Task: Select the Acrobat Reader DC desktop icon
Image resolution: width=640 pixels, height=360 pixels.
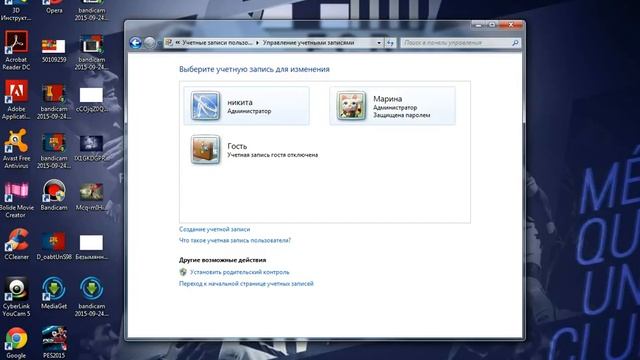Action: 16,50
